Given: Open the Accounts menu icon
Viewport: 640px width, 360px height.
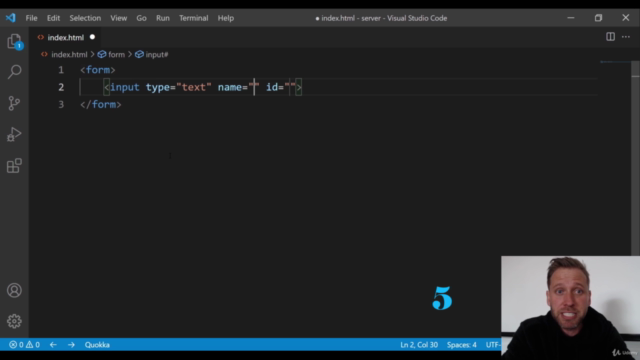Looking at the screenshot, I should click(x=14, y=290).
